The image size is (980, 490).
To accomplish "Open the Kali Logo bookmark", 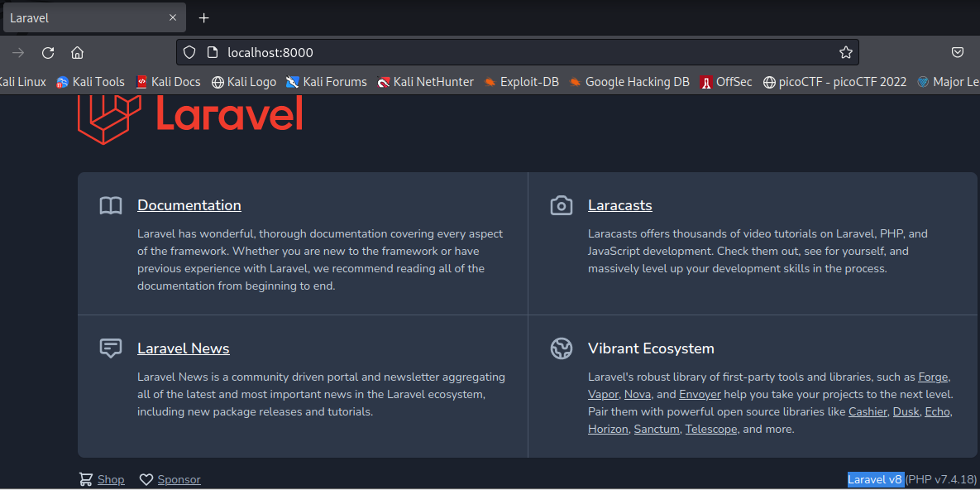I will click(244, 81).
